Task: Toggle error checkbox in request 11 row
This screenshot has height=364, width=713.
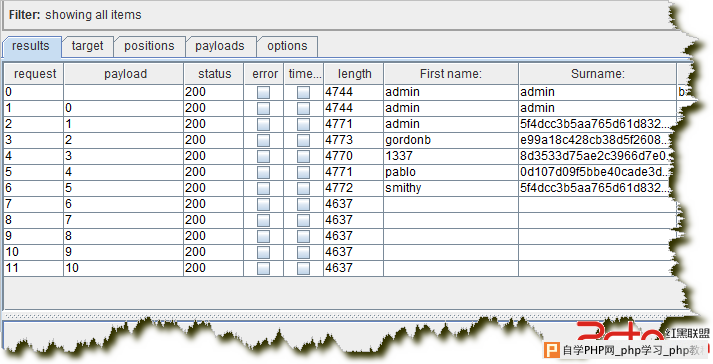Action: [263, 268]
